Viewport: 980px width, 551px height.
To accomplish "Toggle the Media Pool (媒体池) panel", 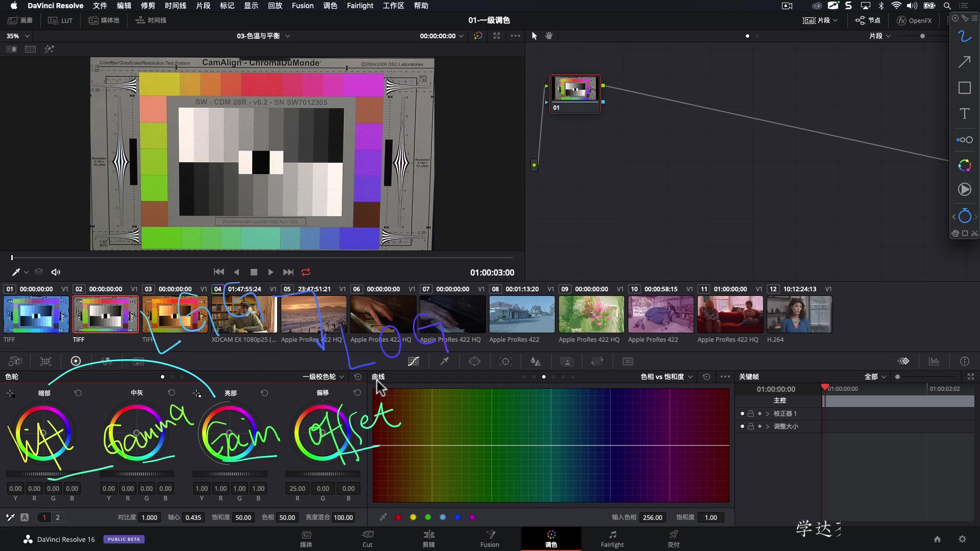I will coord(104,20).
